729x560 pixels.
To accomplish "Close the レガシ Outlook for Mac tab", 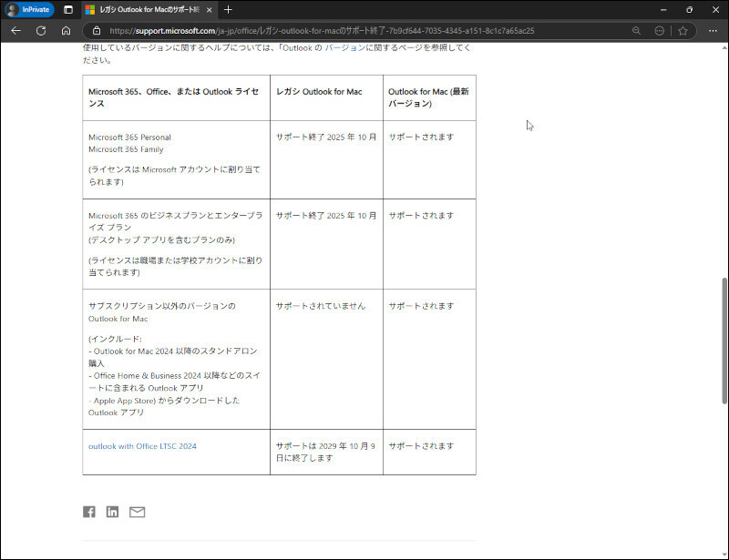I will 209,10.
